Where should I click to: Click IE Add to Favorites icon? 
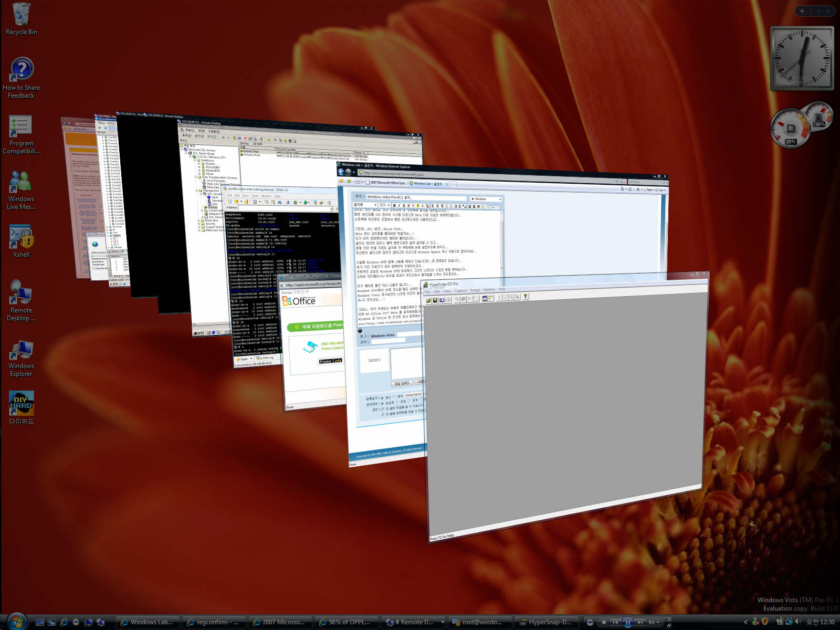(349, 182)
